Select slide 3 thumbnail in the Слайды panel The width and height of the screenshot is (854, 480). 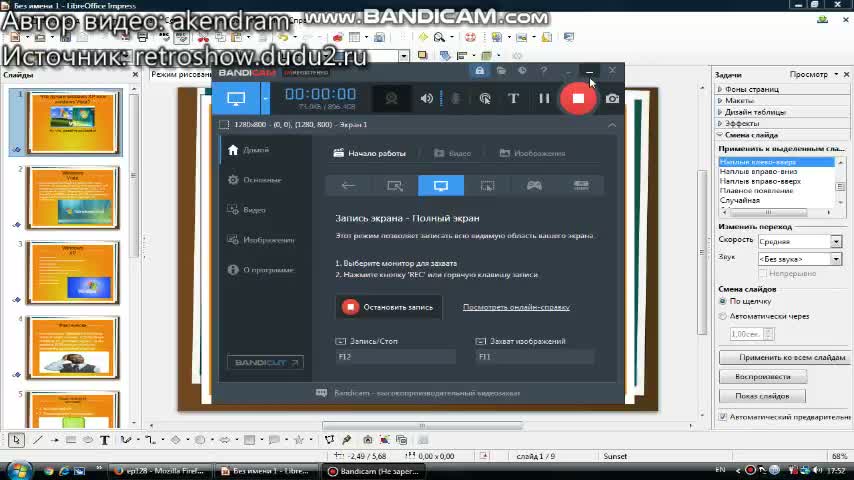tap(73, 273)
